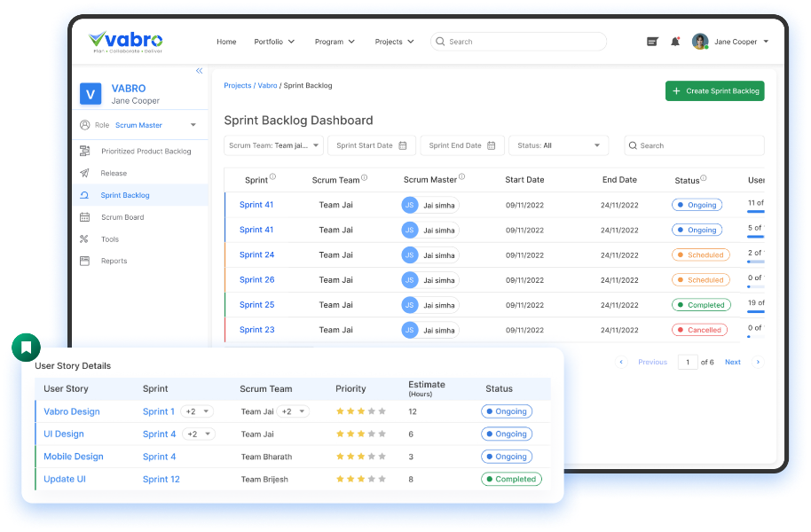Expand the +2 sprint tag on Vabro Design
Viewport: 811px width, 532px height.
coord(195,411)
